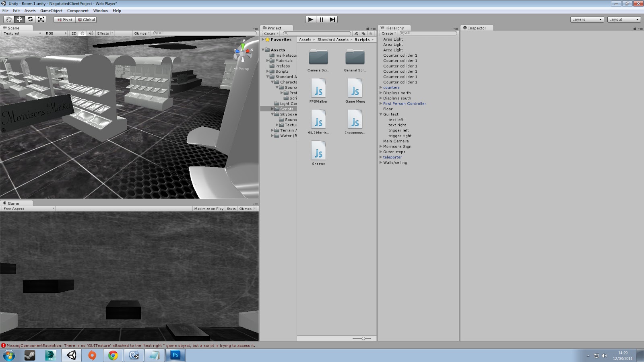Expand First Person Controller in Hierarchy

381,104
